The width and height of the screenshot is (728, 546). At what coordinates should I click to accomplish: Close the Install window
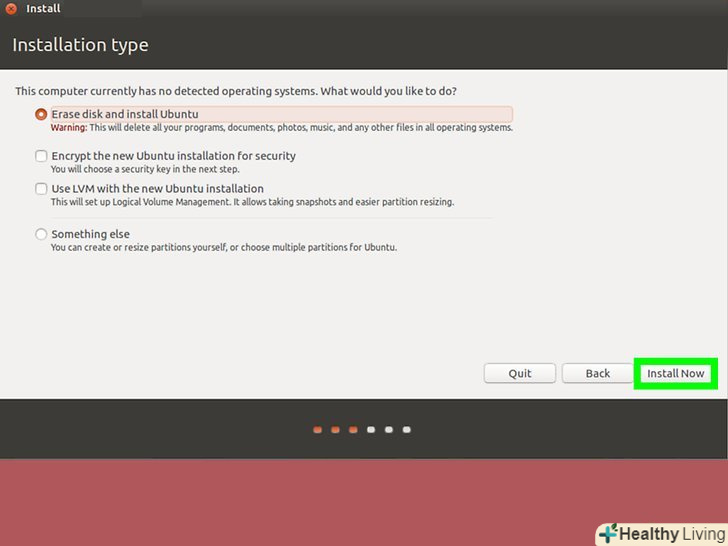(x=11, y=8)
